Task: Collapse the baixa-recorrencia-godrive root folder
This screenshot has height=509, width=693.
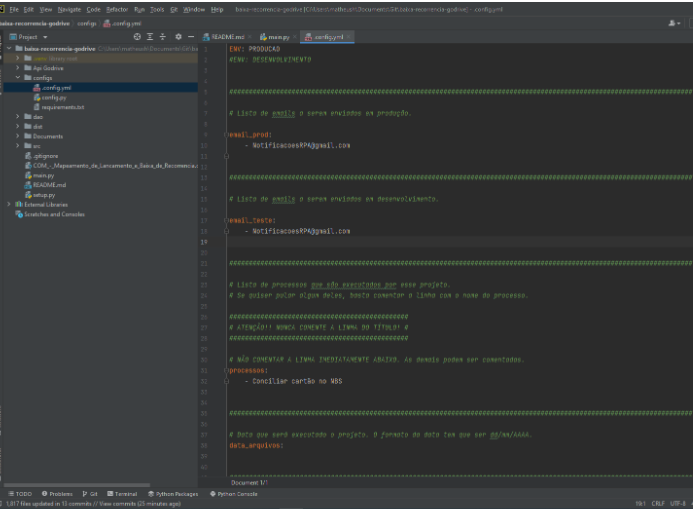Action: pos(9,48)
